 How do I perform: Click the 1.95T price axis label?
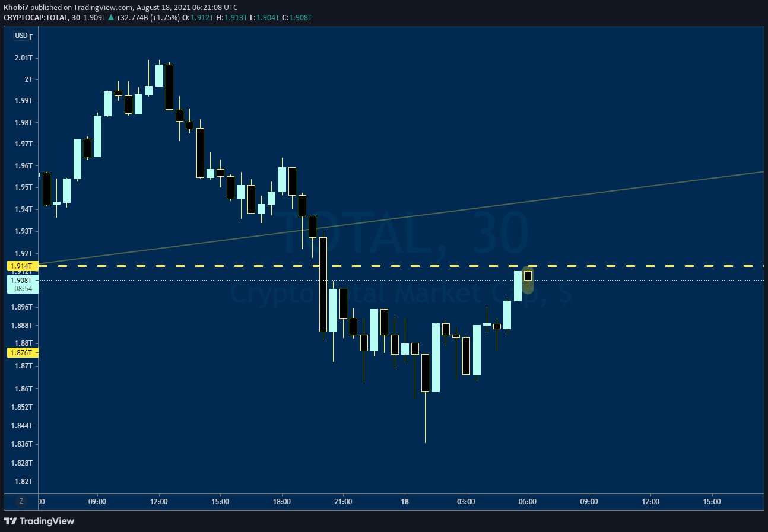coord(24,187)
